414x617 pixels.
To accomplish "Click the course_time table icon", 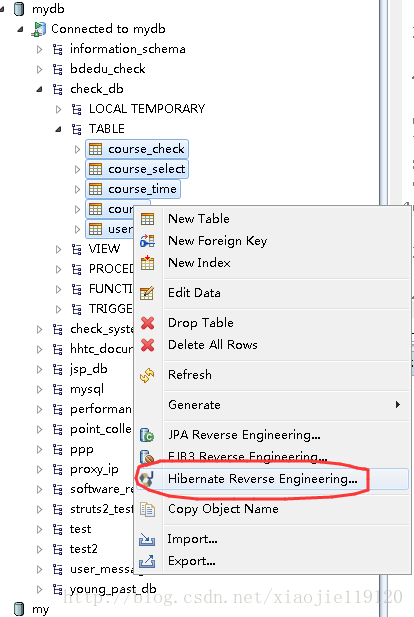I will coord(95,189).
